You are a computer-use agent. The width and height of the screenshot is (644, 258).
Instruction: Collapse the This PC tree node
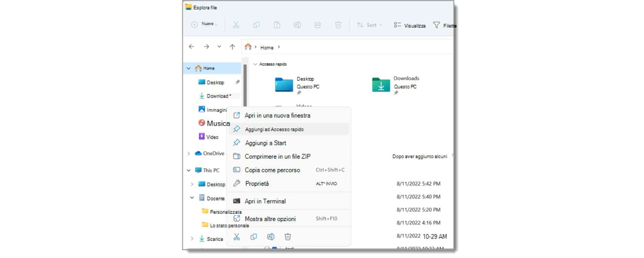(189, 170)
